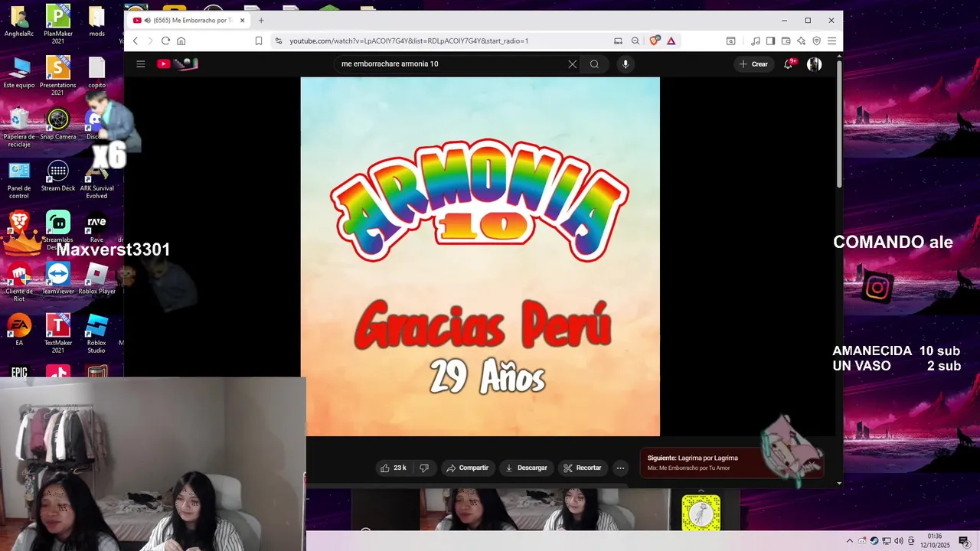This screenshot has width=980, height=551.
Task: Click the Compartir share button
Action: click(467, 468)
